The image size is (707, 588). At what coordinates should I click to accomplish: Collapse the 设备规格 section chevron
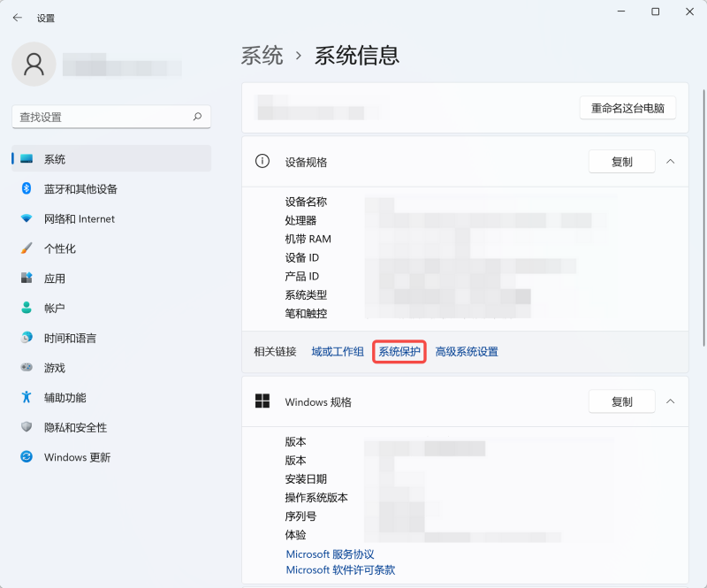(x=671, y=161)
